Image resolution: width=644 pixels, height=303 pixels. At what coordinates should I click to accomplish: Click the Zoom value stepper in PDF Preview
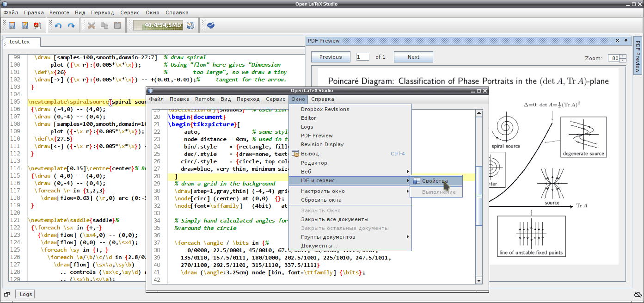(617, 58)
